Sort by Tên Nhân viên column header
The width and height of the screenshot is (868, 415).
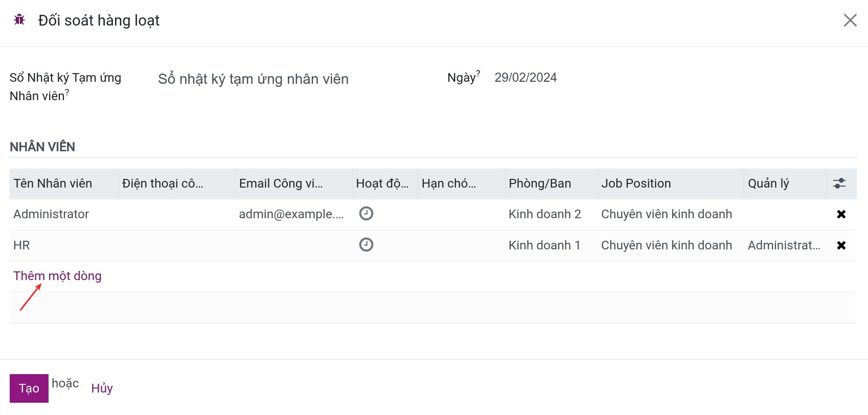point(64,183)
